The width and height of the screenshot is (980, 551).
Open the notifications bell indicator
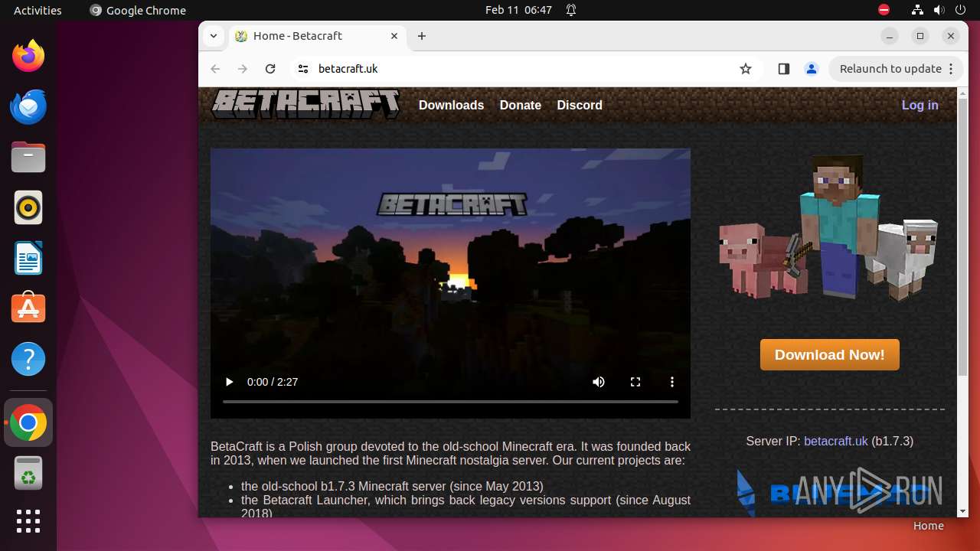571,10
